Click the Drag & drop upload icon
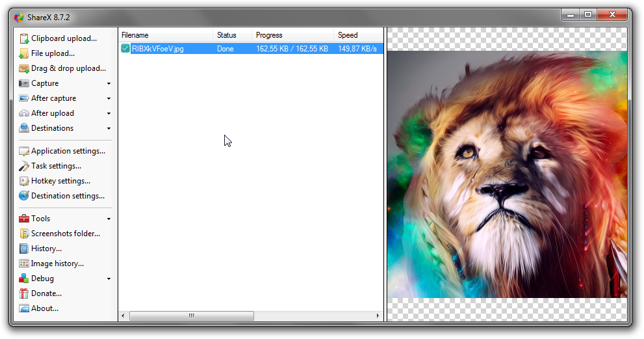 (x=24, y=68)
